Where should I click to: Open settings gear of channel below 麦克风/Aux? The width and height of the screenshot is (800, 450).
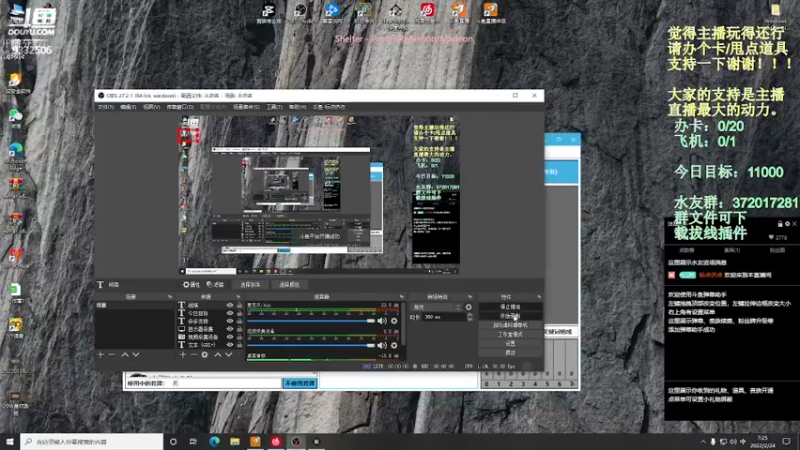pyautogui.click(x=394, y=345)
